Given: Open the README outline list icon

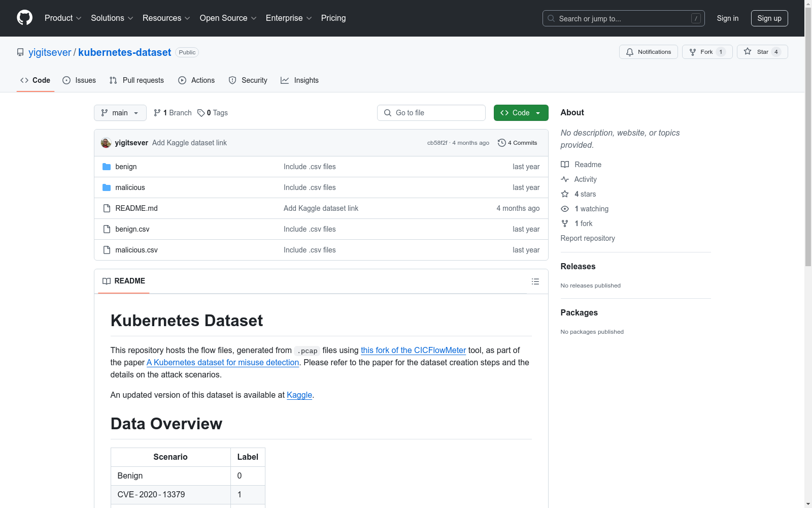Looking at the screenshot, I should 535,281.
